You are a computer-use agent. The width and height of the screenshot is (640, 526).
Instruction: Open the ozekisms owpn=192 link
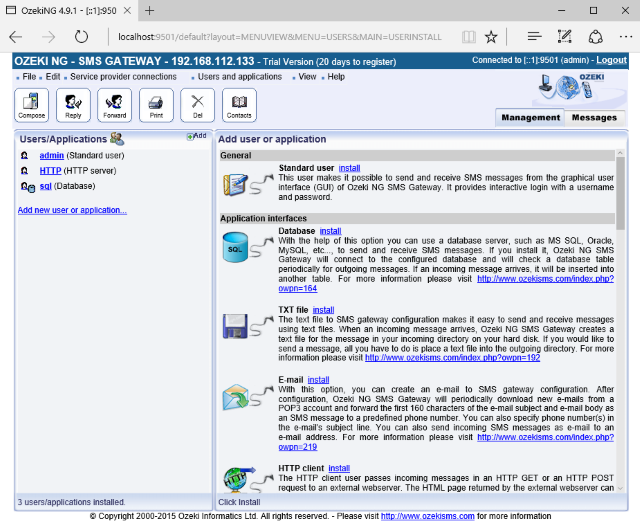click(x=452, y=358)
